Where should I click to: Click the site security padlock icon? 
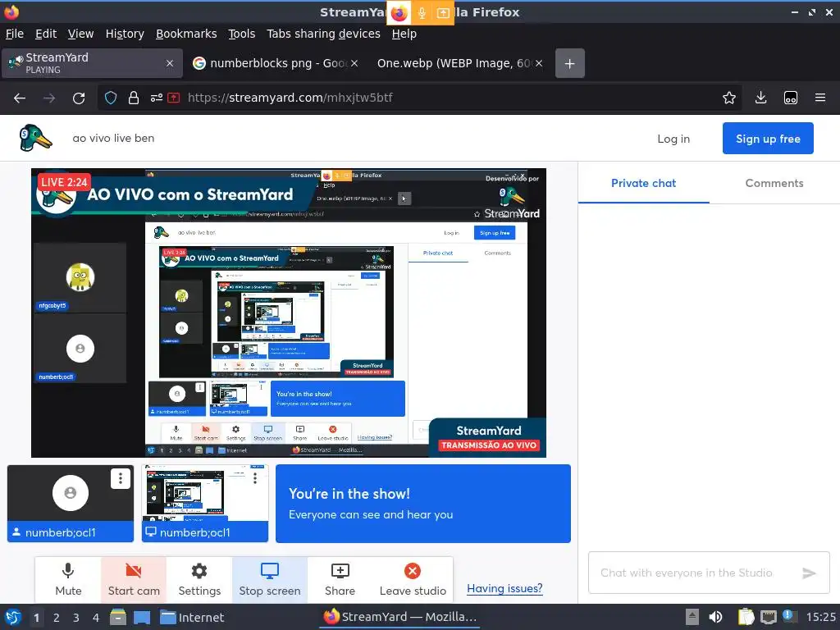(x=134, y=98)
